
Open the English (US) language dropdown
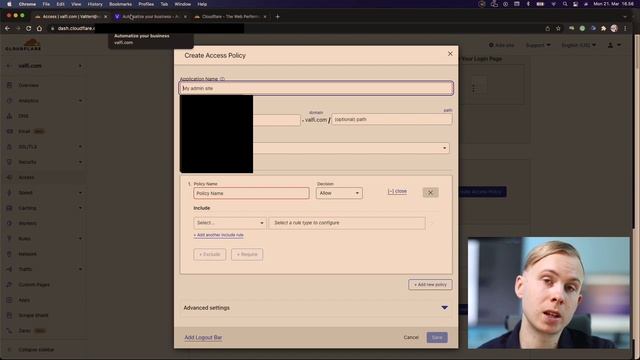578,45
